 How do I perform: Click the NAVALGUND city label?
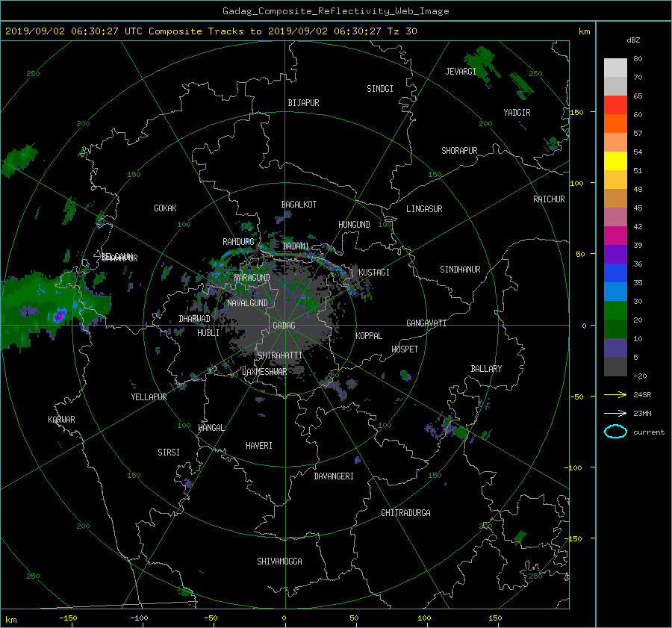tap(247, 303)
